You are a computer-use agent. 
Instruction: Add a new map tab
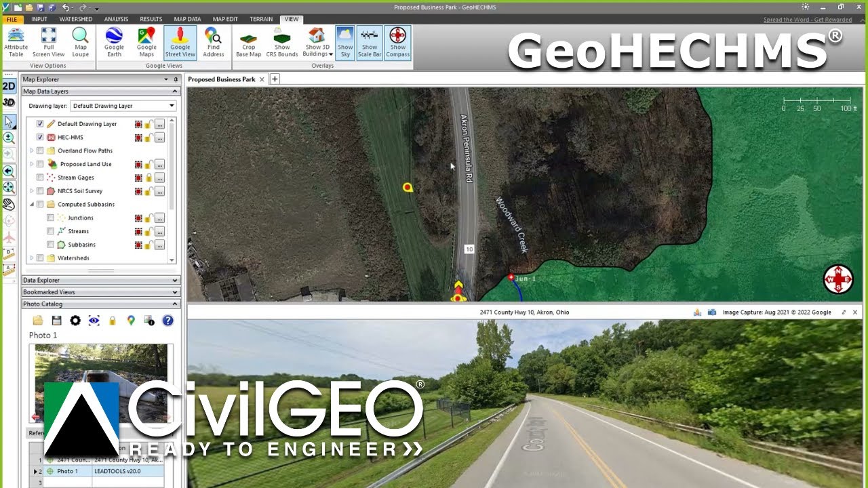click(275, 79)
